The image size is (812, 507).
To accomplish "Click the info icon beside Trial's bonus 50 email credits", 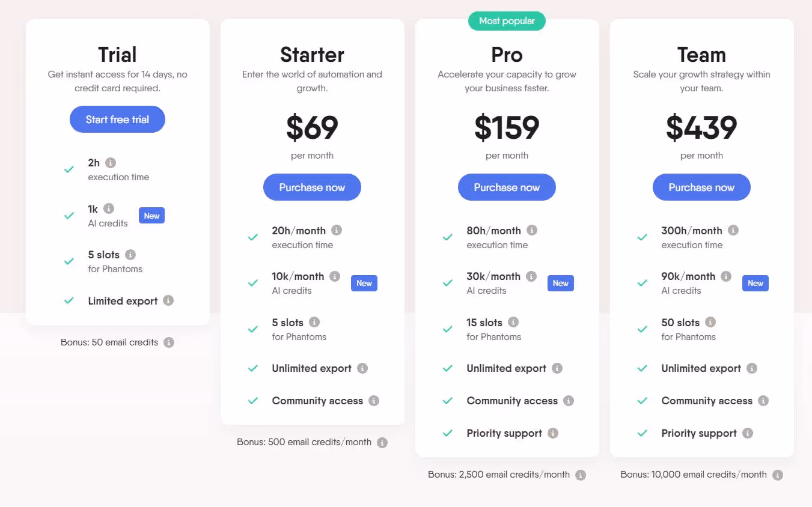I will pos(169,342).
